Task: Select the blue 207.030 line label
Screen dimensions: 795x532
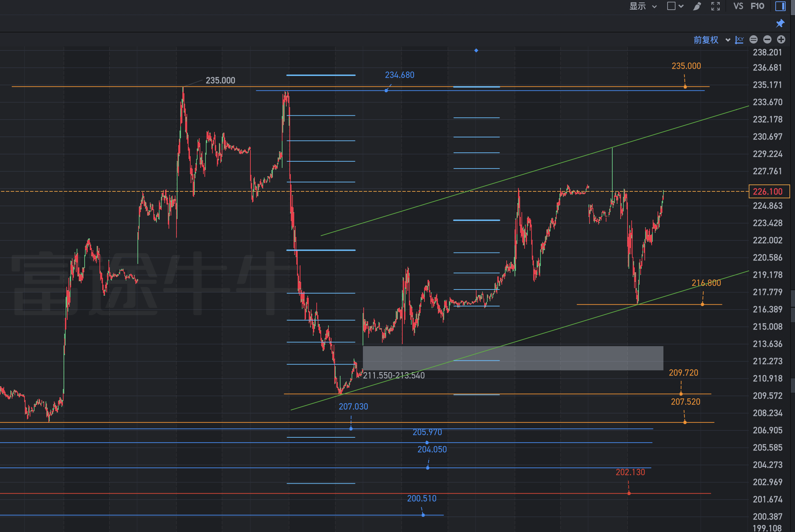Action: 353,407
